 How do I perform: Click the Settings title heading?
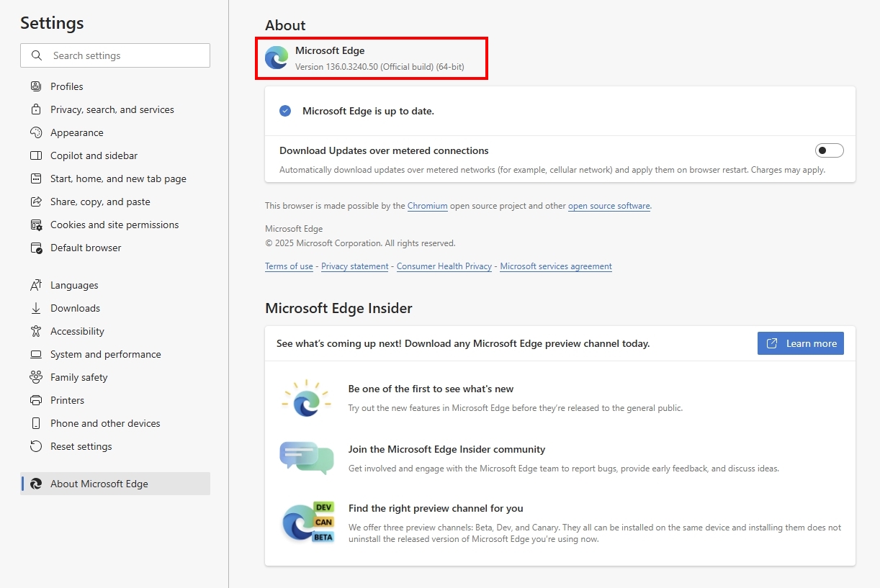pyautogui.click(x=52, y=23)
